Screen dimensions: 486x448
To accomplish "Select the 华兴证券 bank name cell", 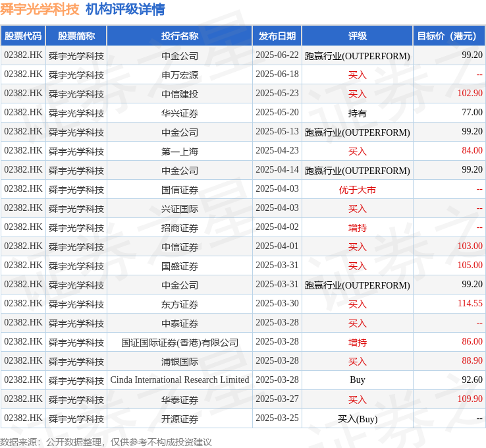I will [180, 113].
